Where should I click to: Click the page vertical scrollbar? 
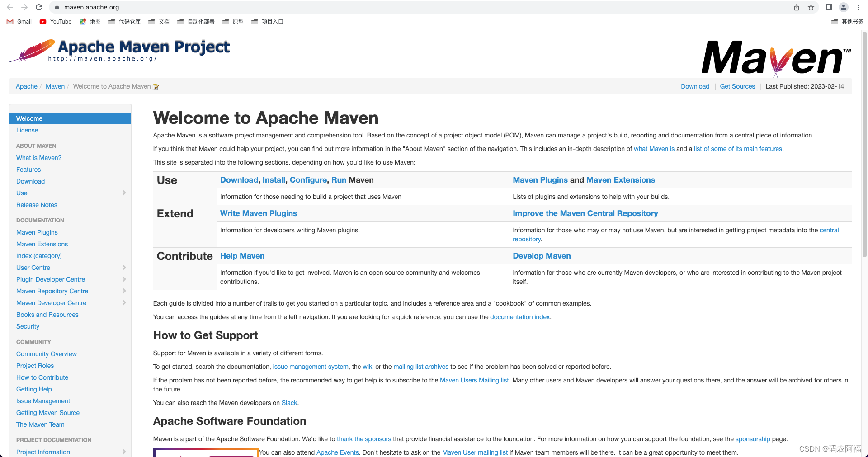tap(865, 145)
